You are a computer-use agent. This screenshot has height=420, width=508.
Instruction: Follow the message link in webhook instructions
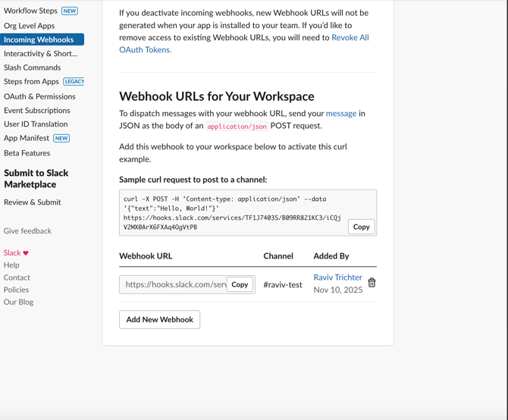point(340,114)
